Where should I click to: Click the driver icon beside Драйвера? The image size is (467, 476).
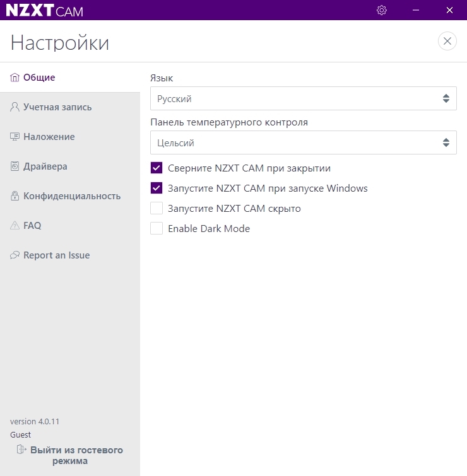pos(15,166)
